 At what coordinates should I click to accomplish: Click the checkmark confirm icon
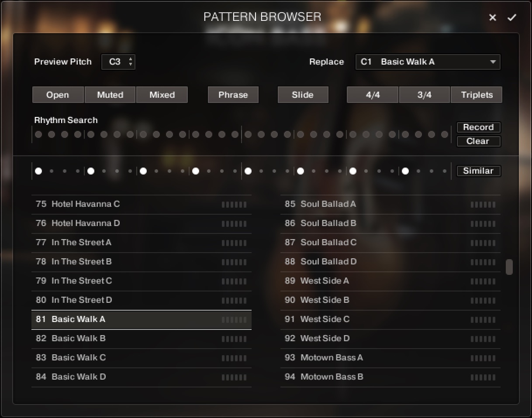512,17
